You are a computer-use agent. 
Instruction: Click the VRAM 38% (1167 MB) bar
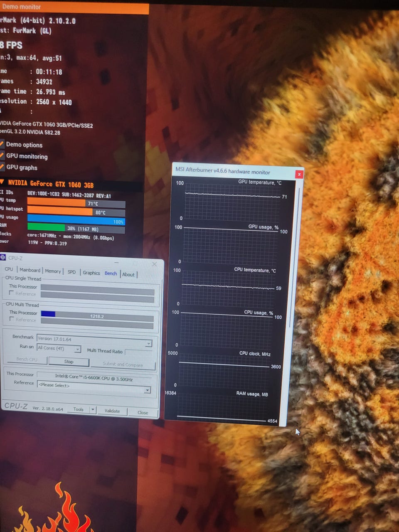point(76,228)
